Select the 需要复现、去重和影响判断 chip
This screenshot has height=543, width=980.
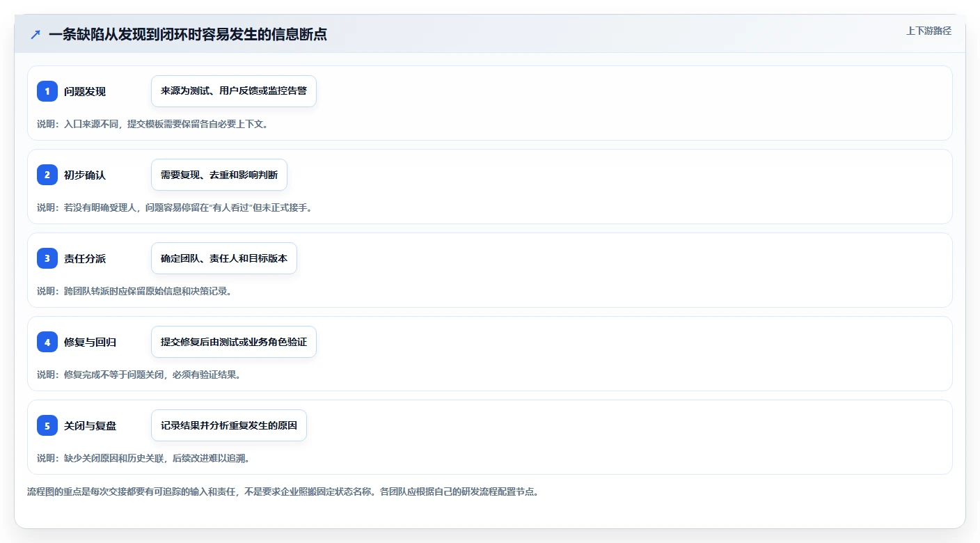219,175
